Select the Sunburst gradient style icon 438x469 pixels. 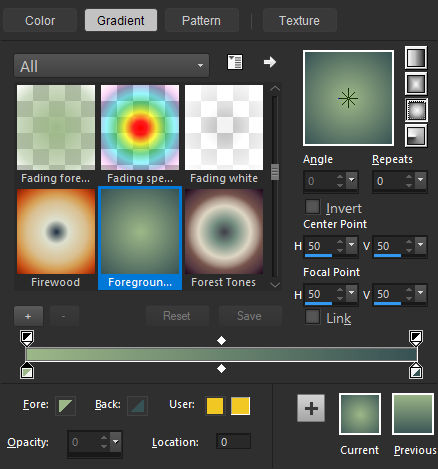click(416, 110)
